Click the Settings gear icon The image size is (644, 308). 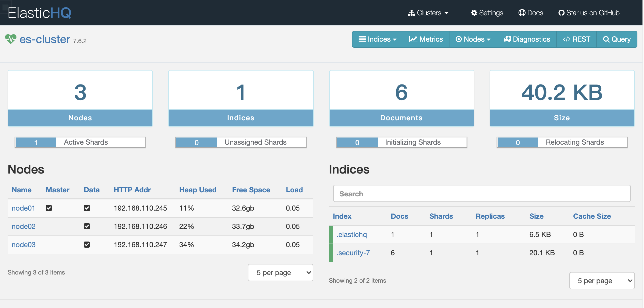click(x=473, y=12)
